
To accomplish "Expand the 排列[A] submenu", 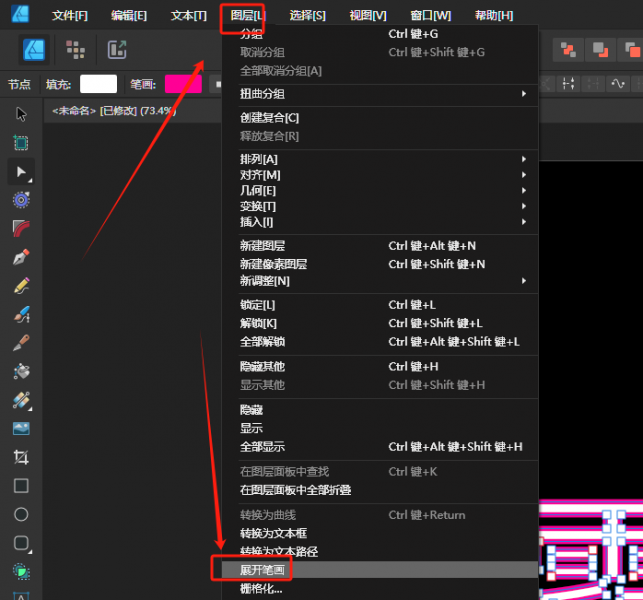I will (380, 159).
